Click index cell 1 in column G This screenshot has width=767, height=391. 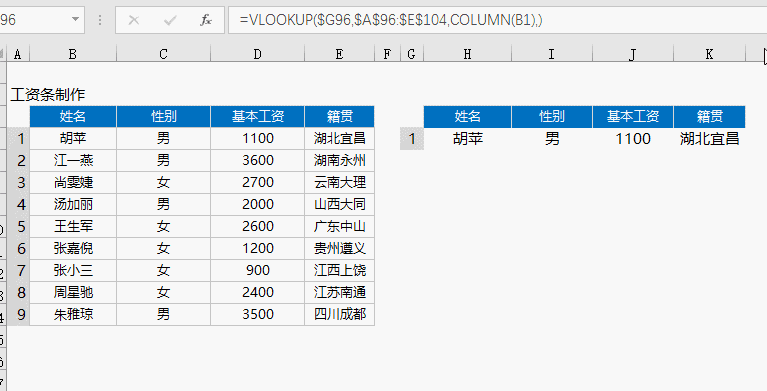(412, 139)
